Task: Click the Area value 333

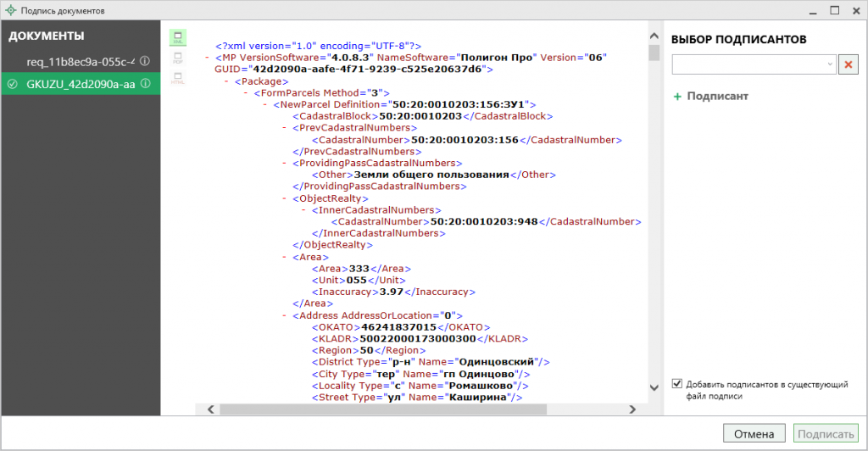Action: pos(359,269)
